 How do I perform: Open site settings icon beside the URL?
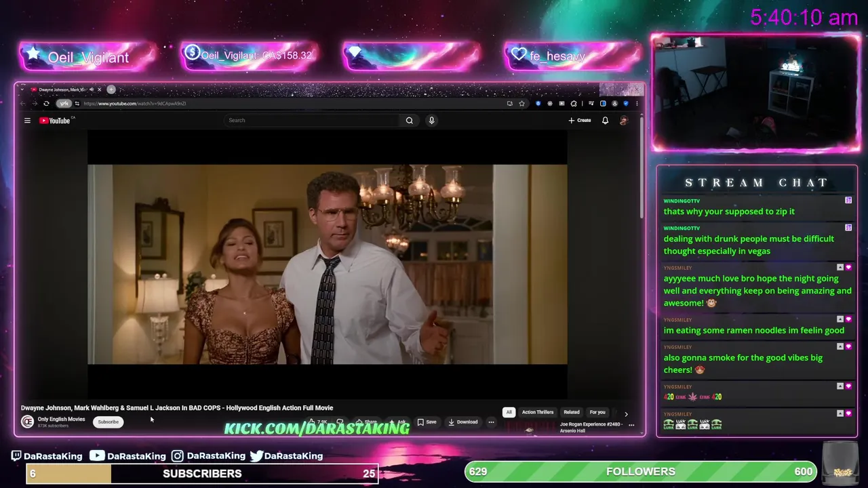[77, 104]
